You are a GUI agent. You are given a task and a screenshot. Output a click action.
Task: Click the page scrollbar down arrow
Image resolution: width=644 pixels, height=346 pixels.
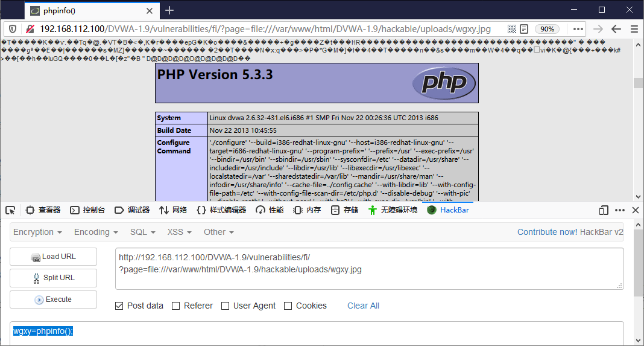click(638, 197)
